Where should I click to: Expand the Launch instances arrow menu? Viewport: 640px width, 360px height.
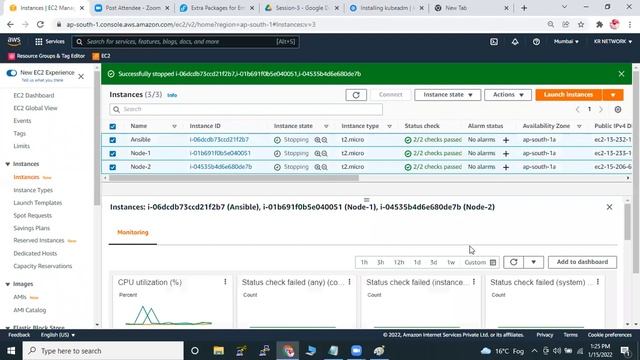click(x=613, y=95)
